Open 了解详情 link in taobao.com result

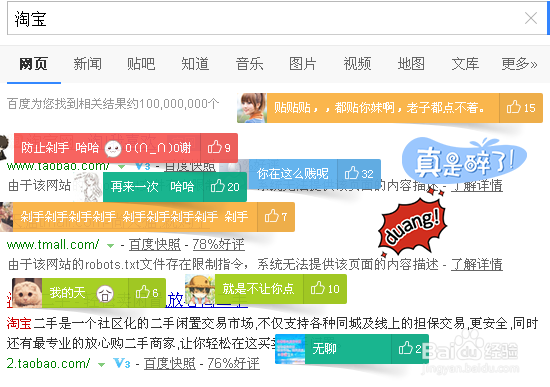pos(477,185)
